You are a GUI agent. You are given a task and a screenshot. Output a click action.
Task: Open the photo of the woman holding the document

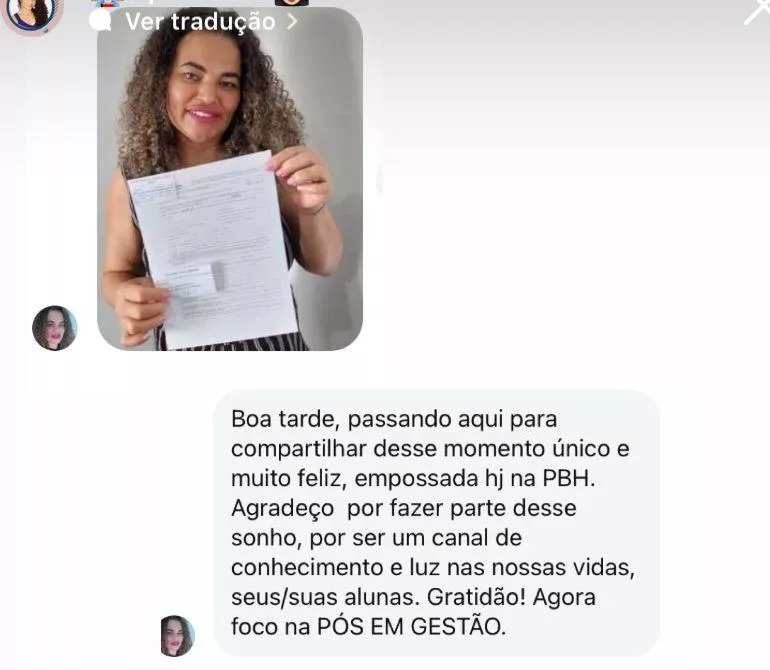coord(230,179)
